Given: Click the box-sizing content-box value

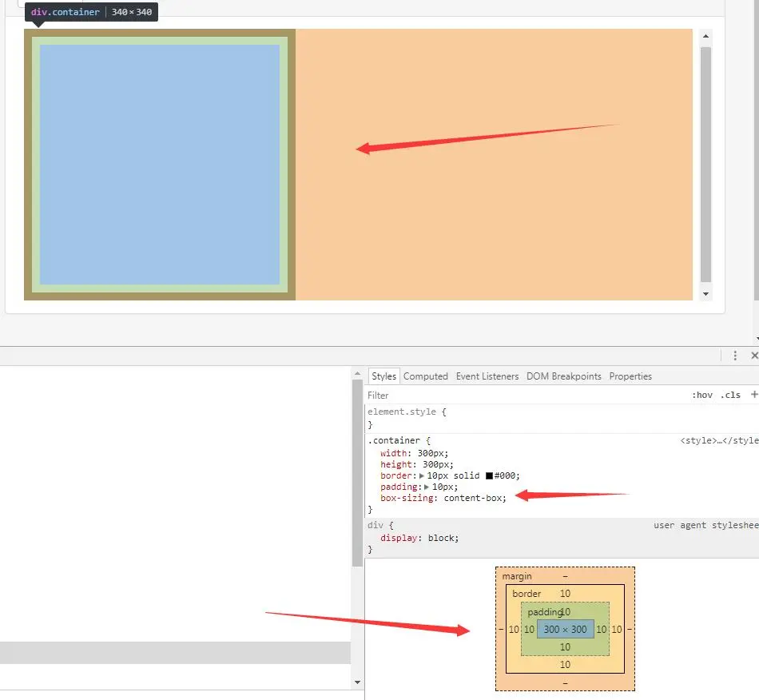Looking at the screenshot, I should [474, 498].
